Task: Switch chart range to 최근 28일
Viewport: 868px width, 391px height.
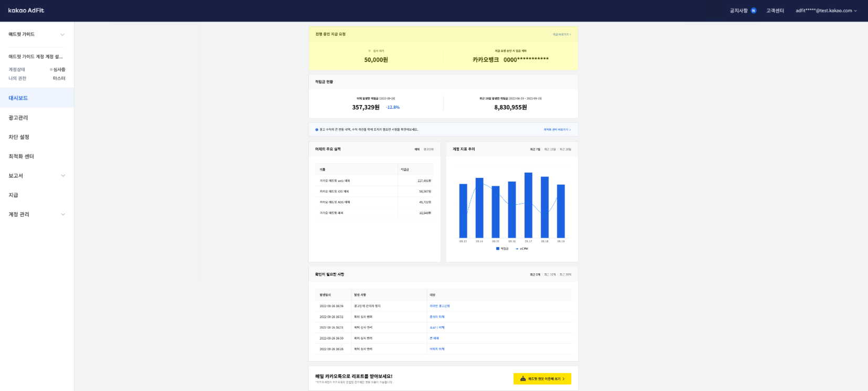Action: pyautogui.click(x=565, y=150)
